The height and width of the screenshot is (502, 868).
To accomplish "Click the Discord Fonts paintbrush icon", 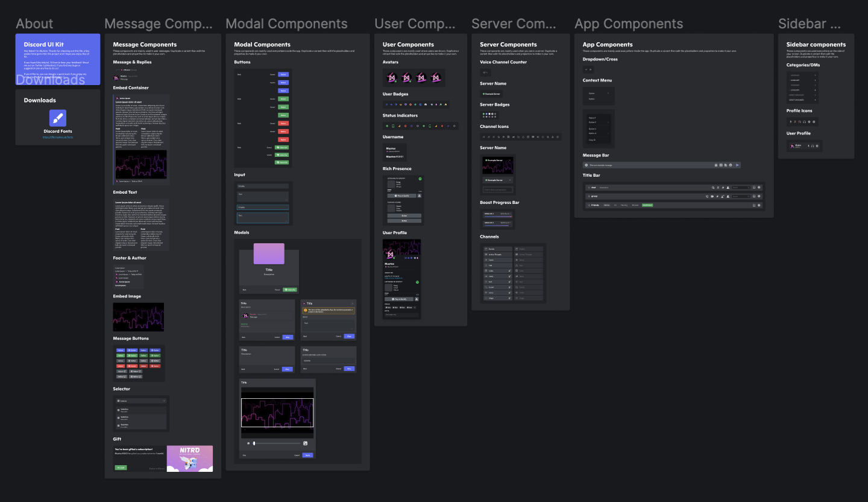I will (x=57, y=118).
